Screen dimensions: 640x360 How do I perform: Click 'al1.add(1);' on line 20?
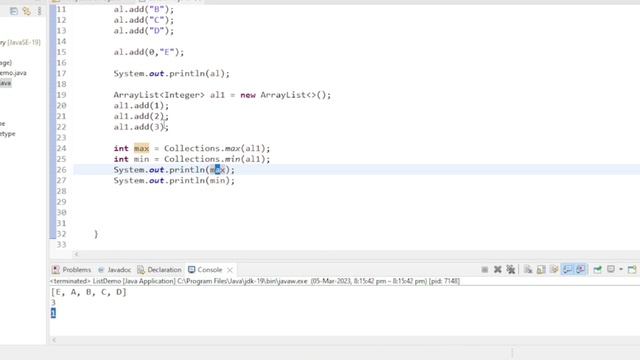point(141,106)
